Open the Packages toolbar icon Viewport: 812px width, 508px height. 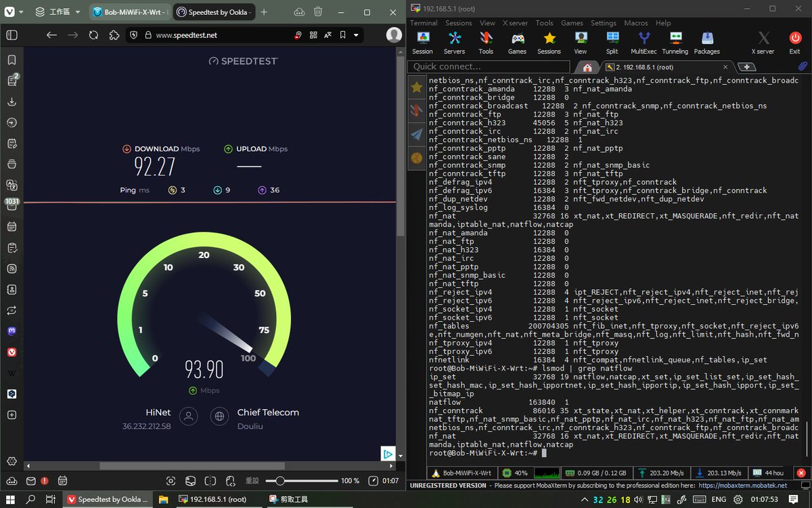(706, 43)
